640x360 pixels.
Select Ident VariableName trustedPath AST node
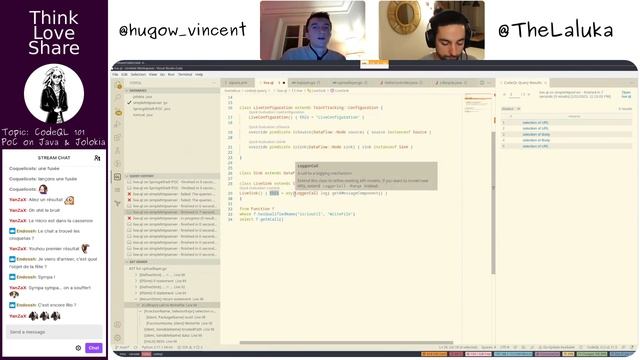[x=180, y=329]
